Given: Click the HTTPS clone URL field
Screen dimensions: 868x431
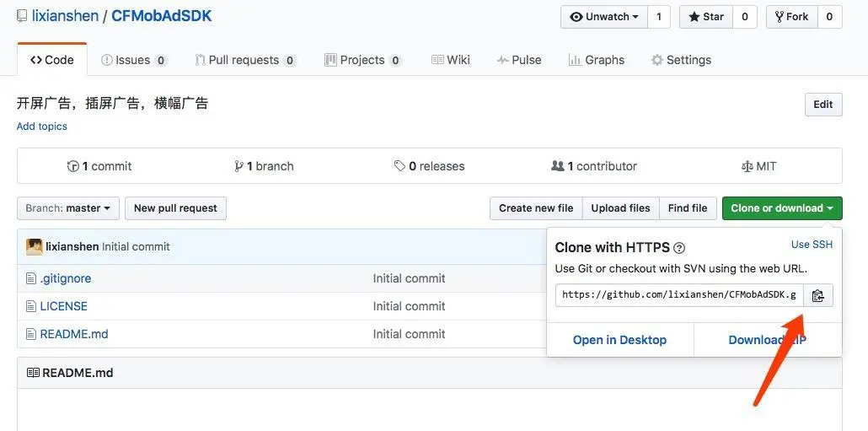Looking at the screenshot, I should click(678, 295).
